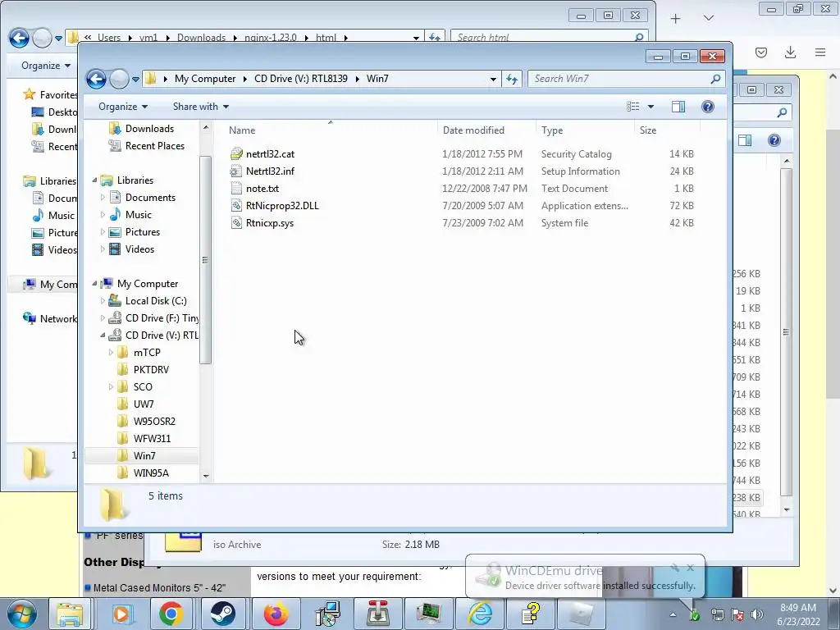840x630 pixels.
Task: Expand the address bar history dropdown
Action: tap(493, 80)
